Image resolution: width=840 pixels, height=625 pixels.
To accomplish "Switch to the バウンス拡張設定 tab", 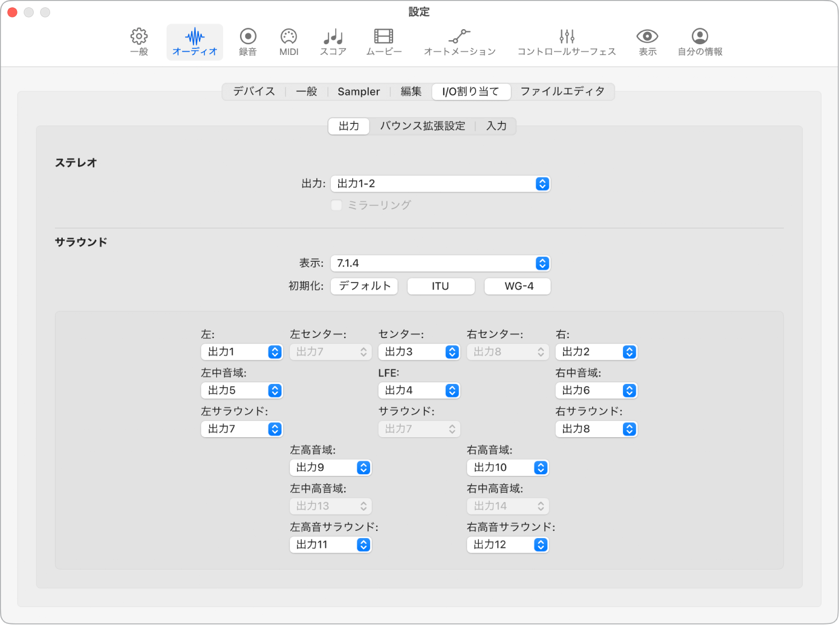I will [422, 126].
